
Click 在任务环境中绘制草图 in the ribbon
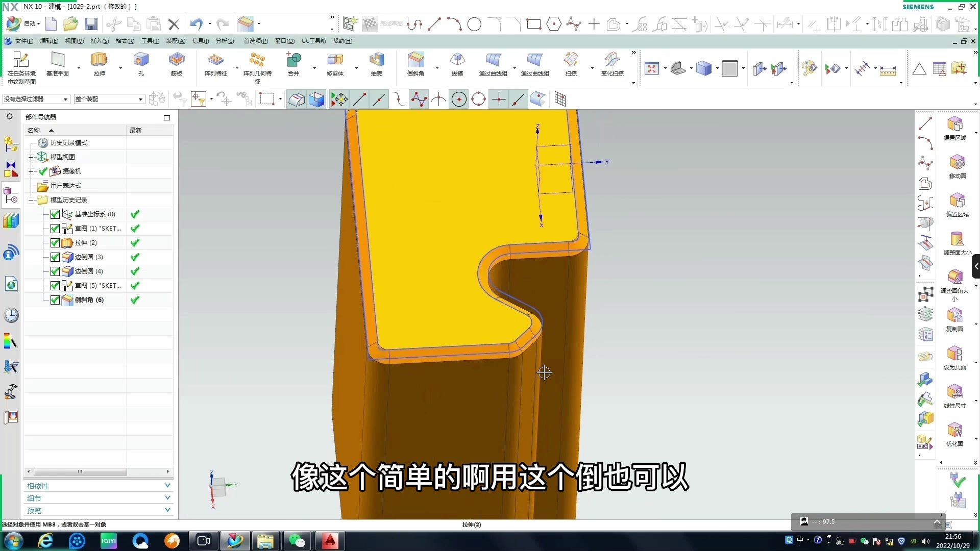click(x=20, y=67)
